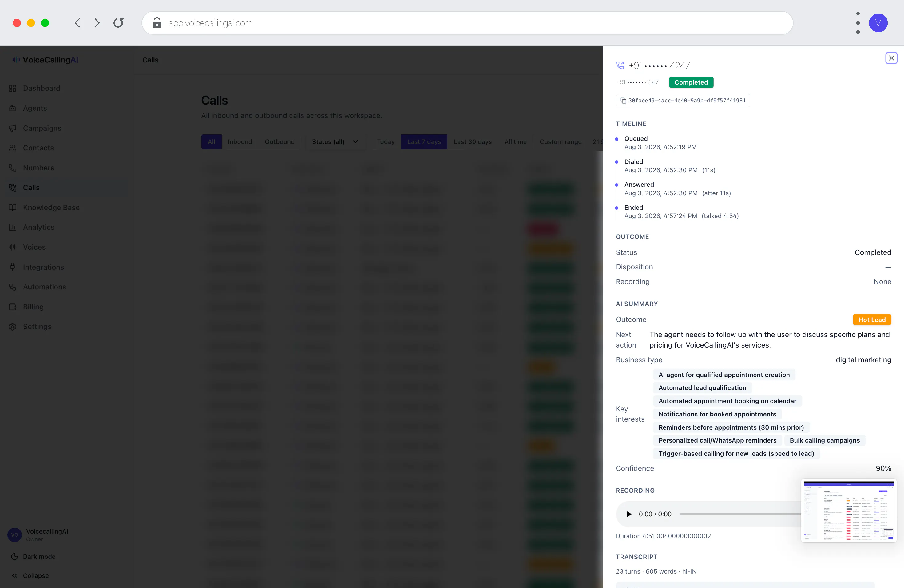Open the Automations menu label
904x588 pixels.
pyautogui.click(x=45, y=287)
